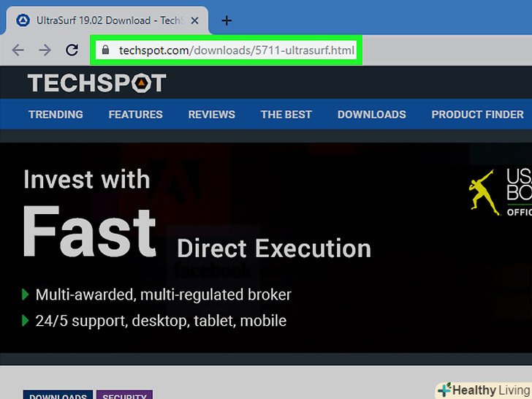The height and width of the screenshot is (399, 532).
Task: Click the Healthy Living badge
Action: click(x=484, y=390)
